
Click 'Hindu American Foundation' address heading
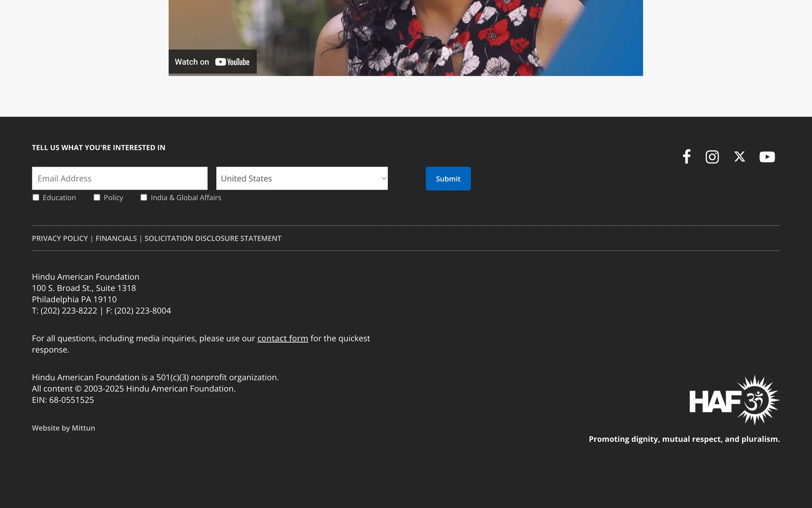click(x=86, y=277)
